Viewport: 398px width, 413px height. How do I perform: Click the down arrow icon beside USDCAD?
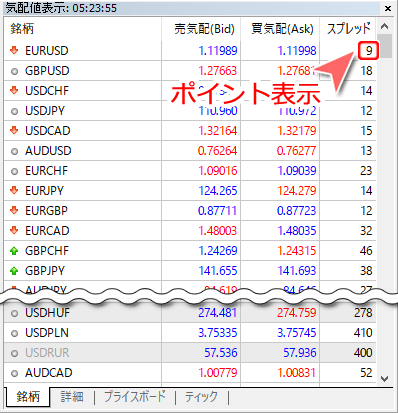point(14,130)
